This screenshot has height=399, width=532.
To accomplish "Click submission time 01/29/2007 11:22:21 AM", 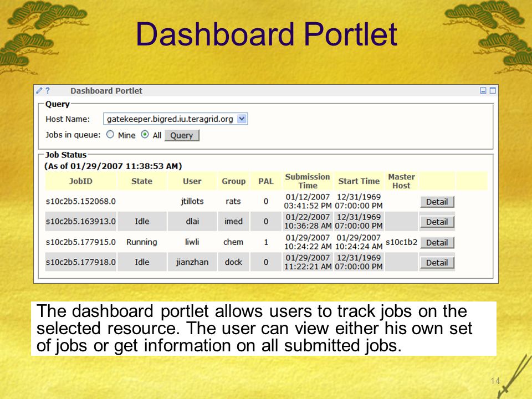I will click(308, 262).
